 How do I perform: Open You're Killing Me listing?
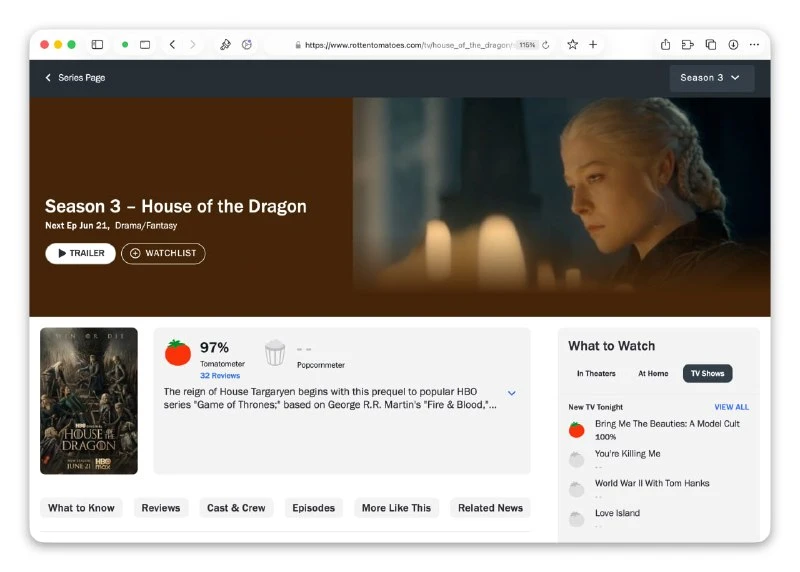[628, 454]
